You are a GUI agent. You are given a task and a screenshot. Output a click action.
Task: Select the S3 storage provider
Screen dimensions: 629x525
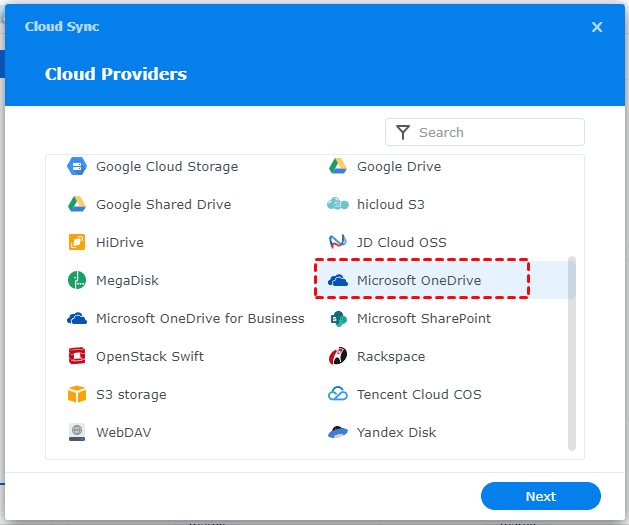pos(130,395)
